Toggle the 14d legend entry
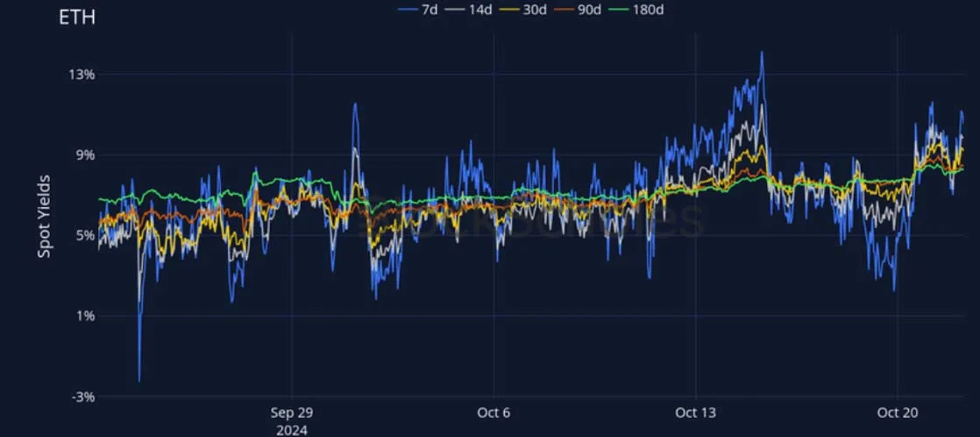This screenshot has height=437, width=980. (469, 9)
